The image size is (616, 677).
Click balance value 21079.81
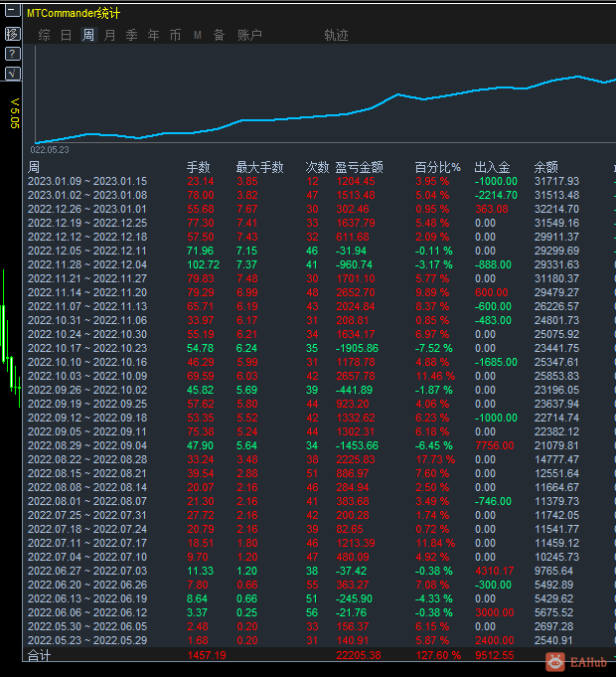557,445
